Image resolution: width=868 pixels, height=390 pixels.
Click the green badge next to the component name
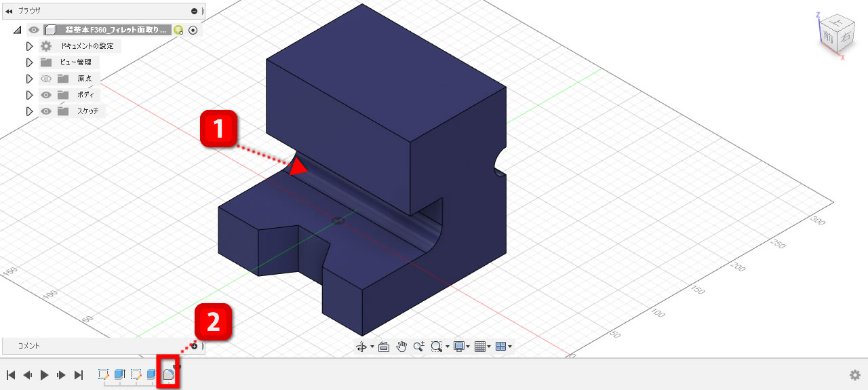pos(178,30)
